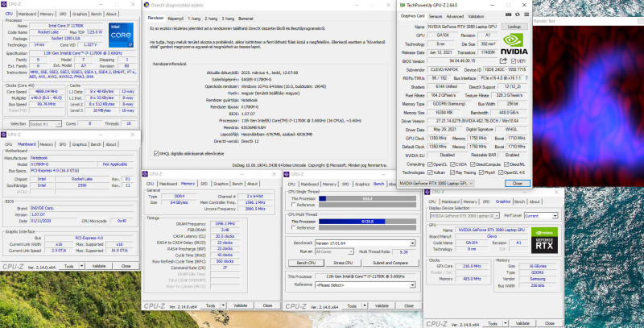The height and width of the screenshot is (328, 644).
Task: Enable Reference checkbox under CPU Single Thread
Action: tap(293, 205)
